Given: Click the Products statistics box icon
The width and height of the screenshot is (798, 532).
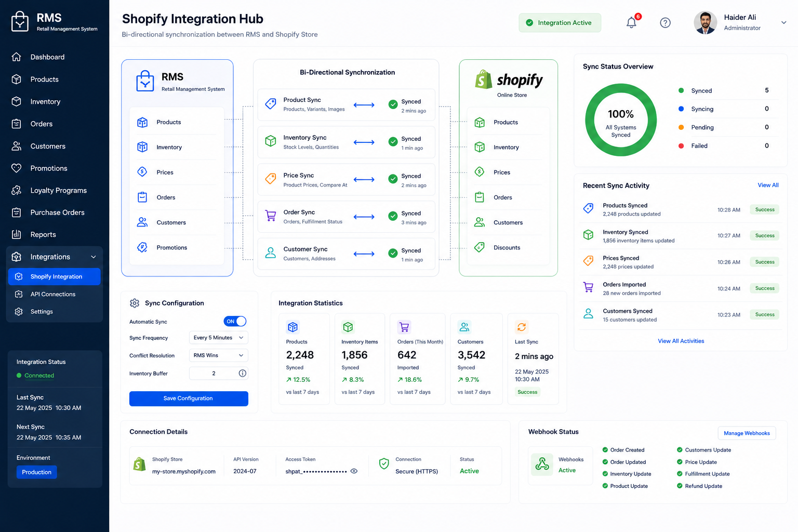Looking at the screenshot, I should [x=293, y=327].
